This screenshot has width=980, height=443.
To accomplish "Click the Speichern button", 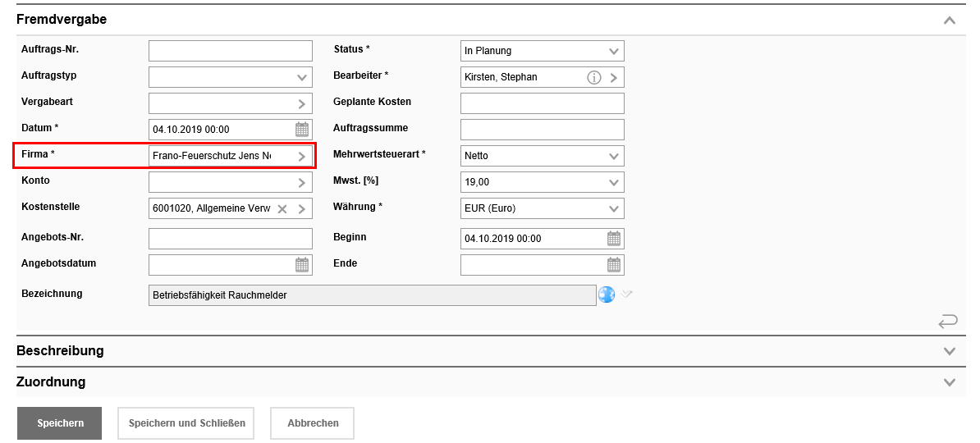I will point(60,423).
